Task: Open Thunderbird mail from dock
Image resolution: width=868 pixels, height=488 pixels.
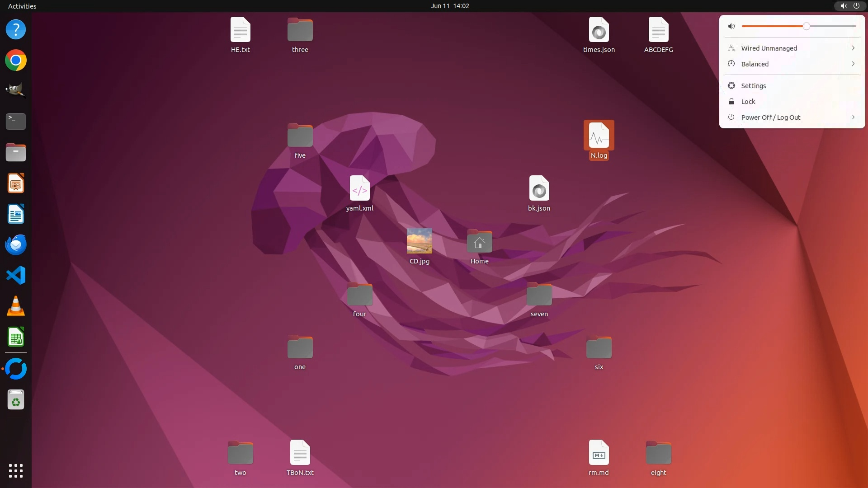Action: coord(16,244)
